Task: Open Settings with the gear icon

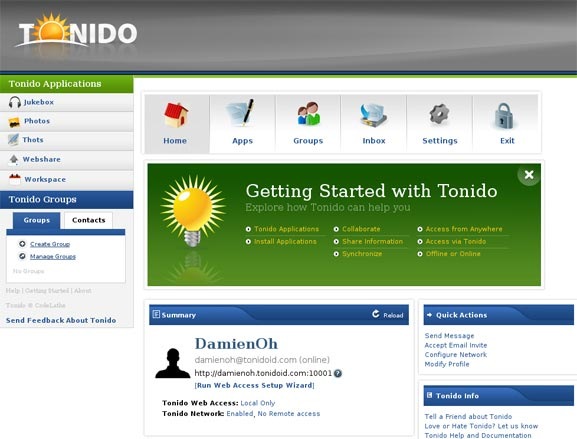Action: [x=439, y=124]
